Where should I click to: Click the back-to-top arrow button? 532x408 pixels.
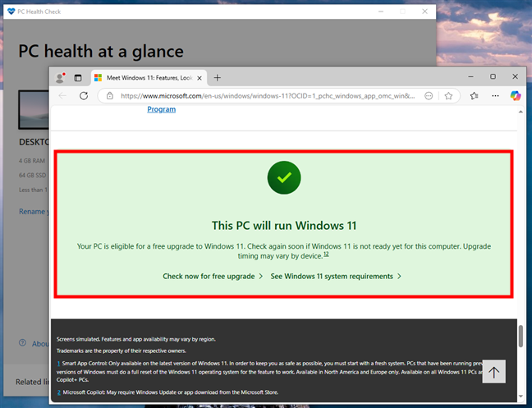pyautogui.click(x=494, y=372)
